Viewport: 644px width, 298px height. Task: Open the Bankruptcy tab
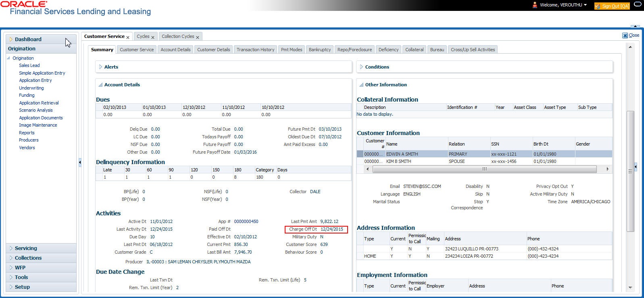319,50
